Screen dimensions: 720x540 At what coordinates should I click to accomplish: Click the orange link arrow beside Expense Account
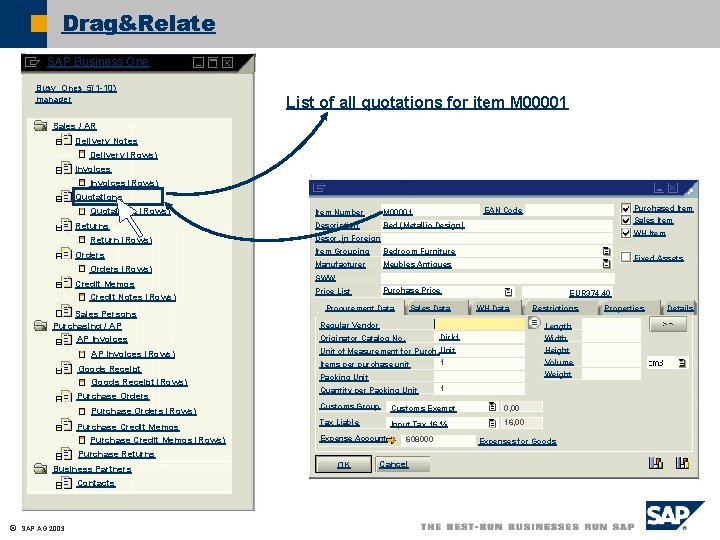coord(391,440)
